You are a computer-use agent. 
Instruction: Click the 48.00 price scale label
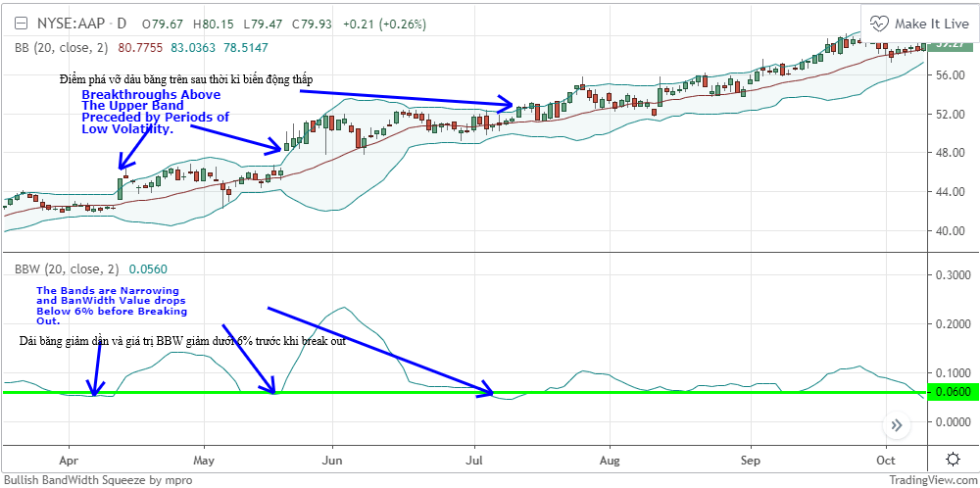tap(949, 153)
